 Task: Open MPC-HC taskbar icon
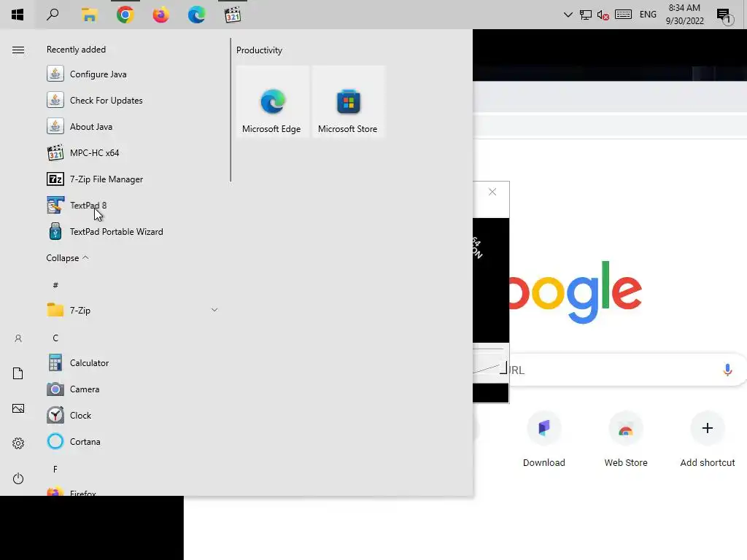(233, 15)
